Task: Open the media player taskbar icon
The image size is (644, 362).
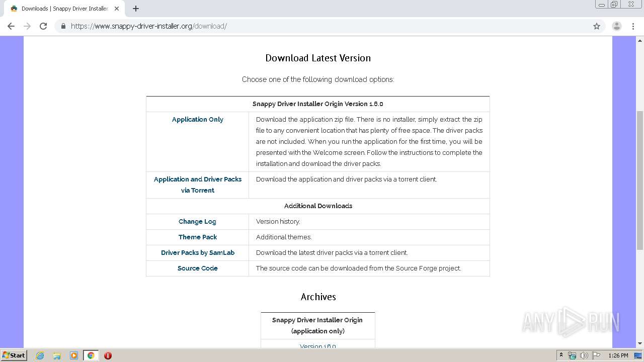Action: point(74,355)
